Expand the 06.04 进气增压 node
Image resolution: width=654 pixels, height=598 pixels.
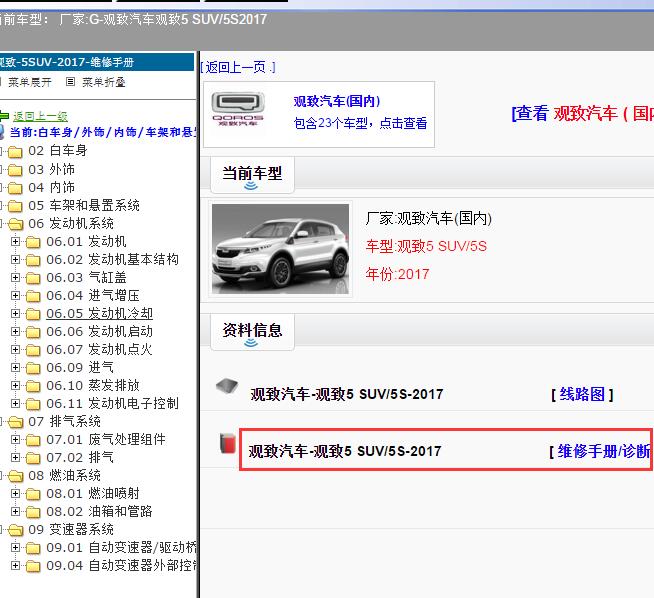[15, 295]
